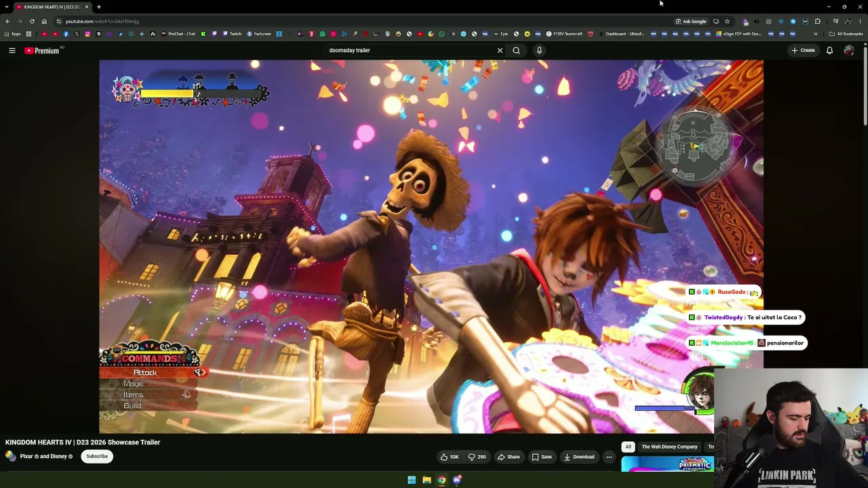Open the channel avatar under the video title
Image resolution: width=868 pixels, height=488 pixels.
pyautogui.click(x=11, y=456)
